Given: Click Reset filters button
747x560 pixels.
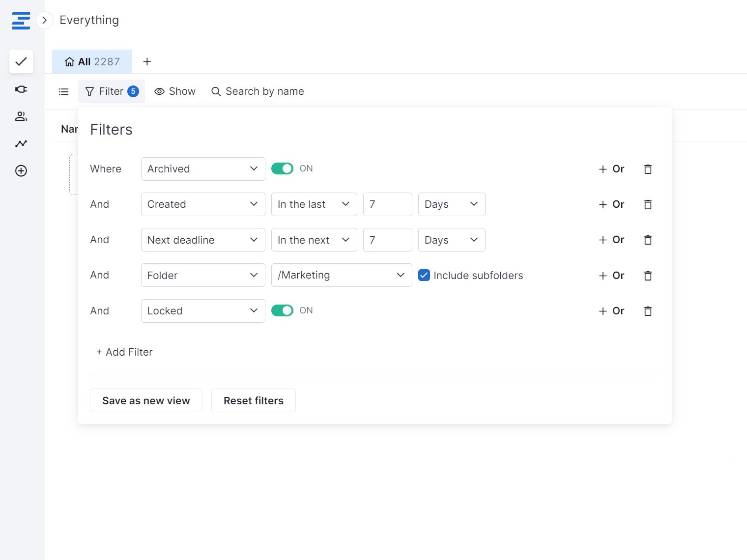Looking at the screenshot, I should (x=253, y=400).
